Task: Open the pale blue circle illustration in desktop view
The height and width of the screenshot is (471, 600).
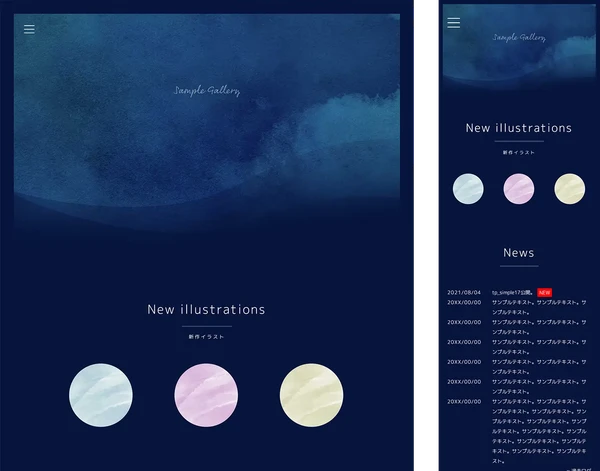Action: click(x=101, y=395)
